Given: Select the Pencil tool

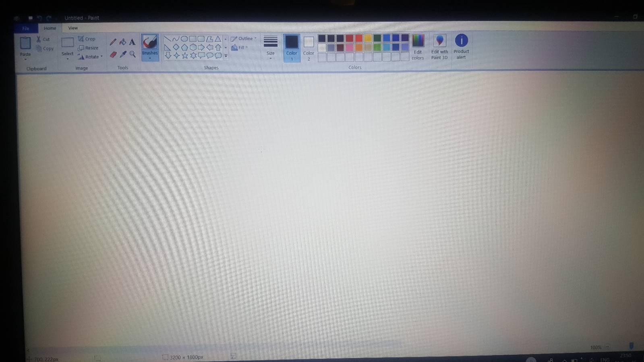Looking at the screenshot, I should [113, 42].
